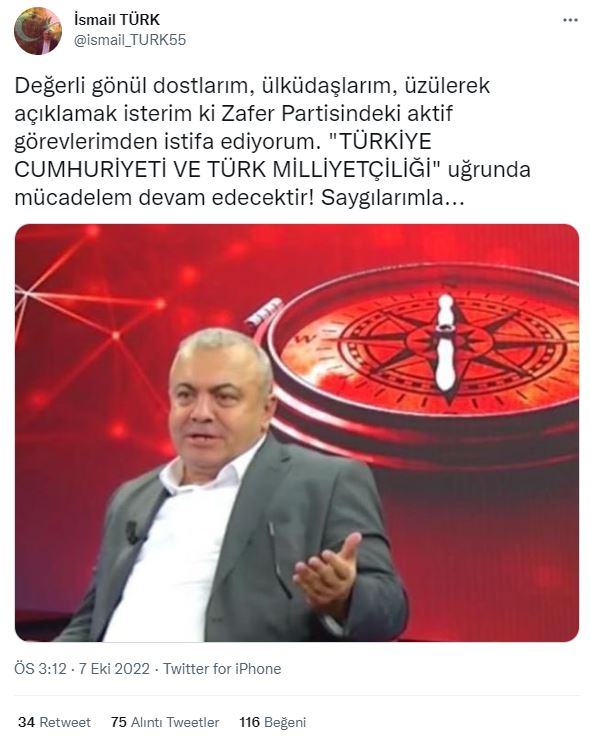
Task: Click the 7 Eki 2022 date
Action: pyautogui.click(x=114, y=669)
